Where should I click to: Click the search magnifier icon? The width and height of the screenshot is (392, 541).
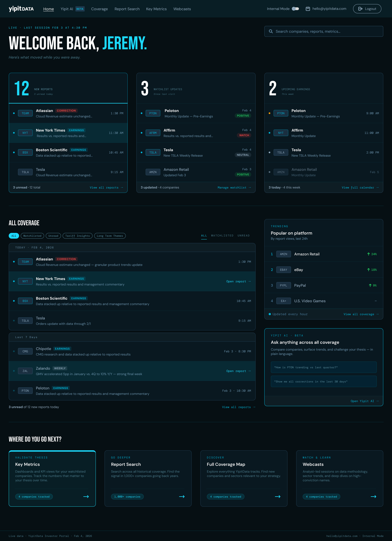(x=271, y=32)
